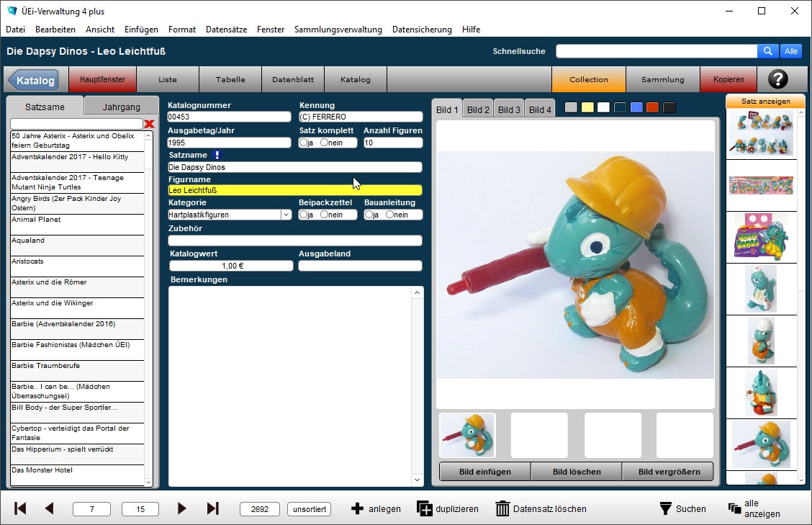
Task: Open help via question mark icon
Action: pos(778,79)
